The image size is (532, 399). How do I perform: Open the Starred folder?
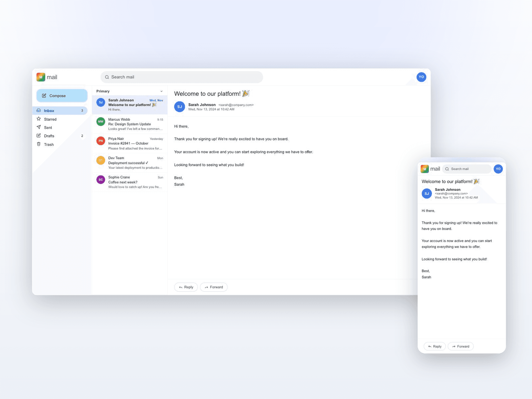click(x=60, y=119)
